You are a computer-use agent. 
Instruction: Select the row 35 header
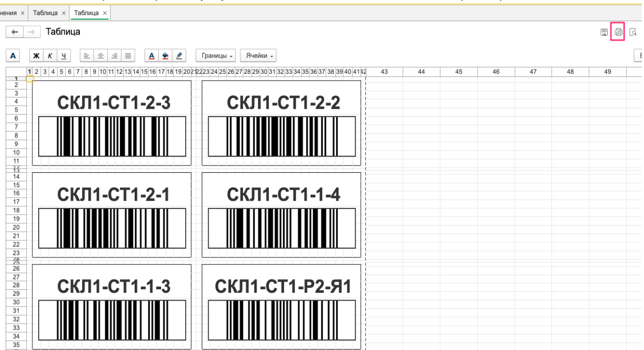16,345
